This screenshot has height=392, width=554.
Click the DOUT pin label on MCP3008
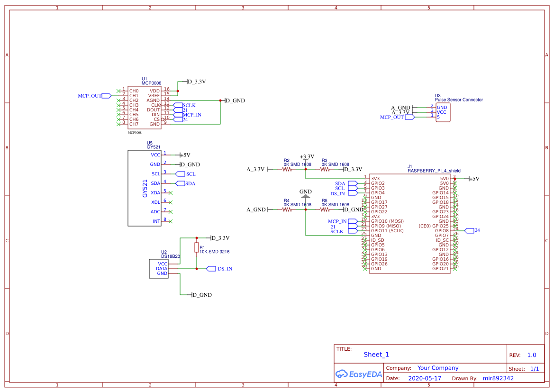[154, 110]
